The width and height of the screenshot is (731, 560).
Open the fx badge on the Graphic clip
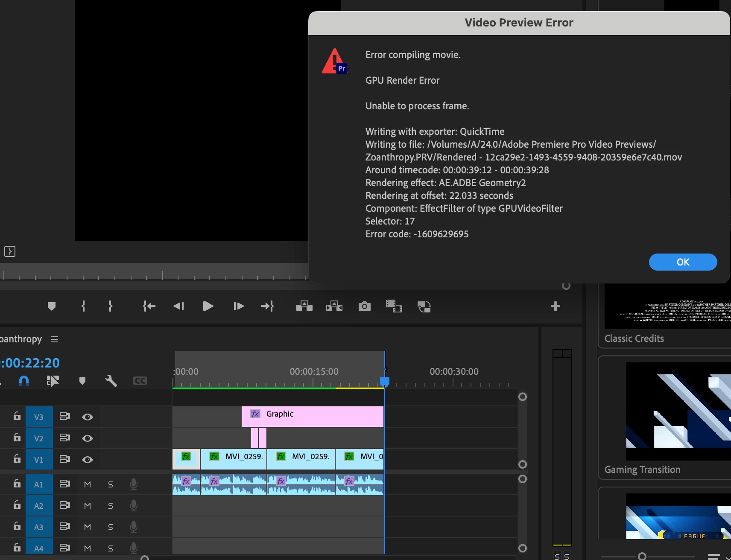255,414
